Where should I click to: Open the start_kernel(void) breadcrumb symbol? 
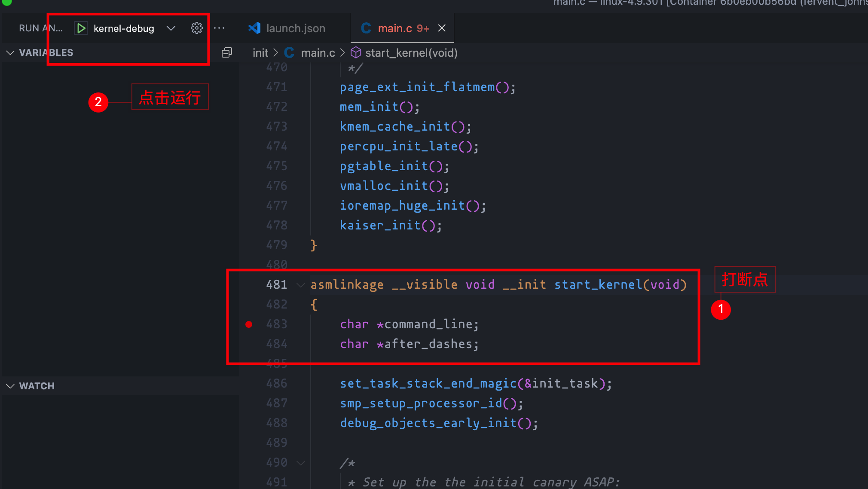pyautogui.click(x=411, y=53)
